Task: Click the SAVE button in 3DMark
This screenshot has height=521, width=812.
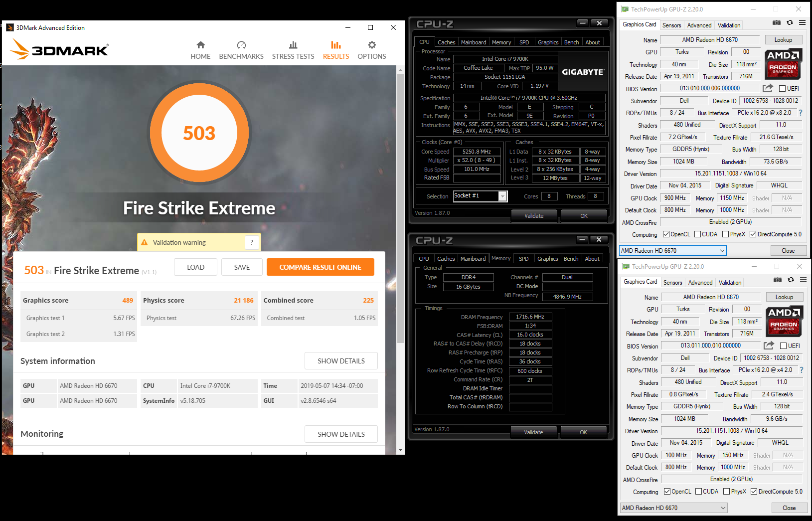Action: (242, 267)
